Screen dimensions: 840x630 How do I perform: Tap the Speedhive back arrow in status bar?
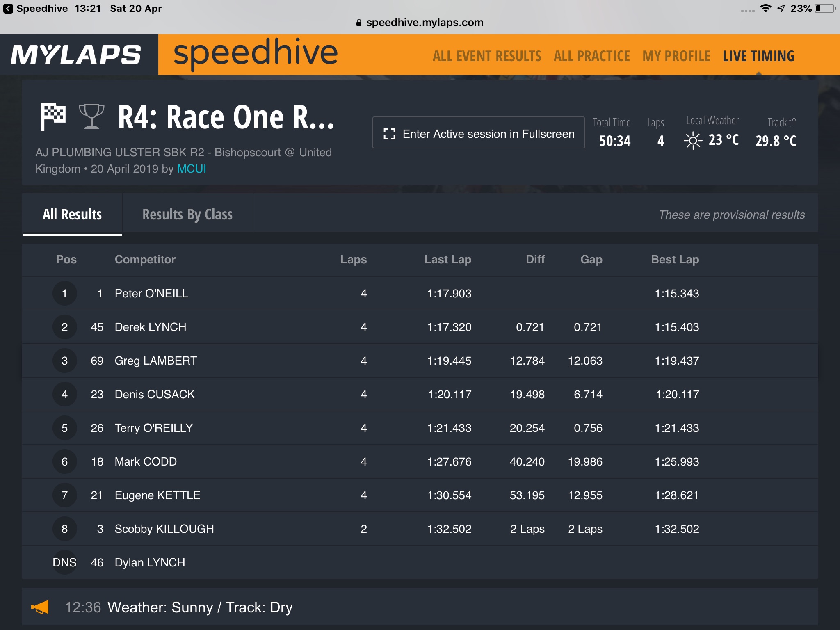8,9
